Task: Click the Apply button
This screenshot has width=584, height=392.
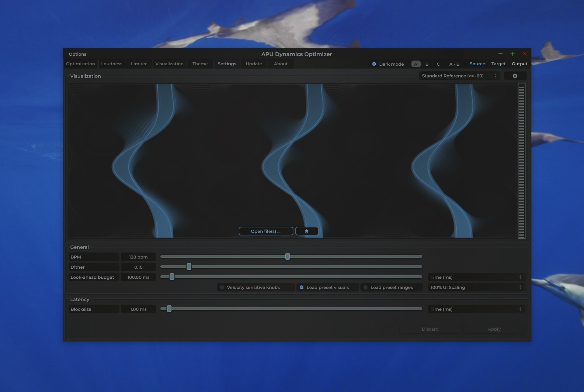Action: click(494, 329)
